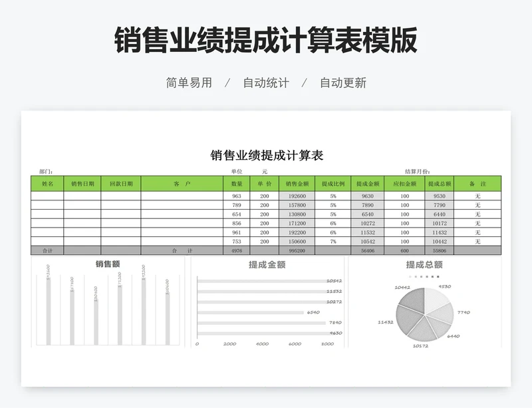Click the 自动更新 subtitle text
Screen dimensions: 532x408
point(343,83)
